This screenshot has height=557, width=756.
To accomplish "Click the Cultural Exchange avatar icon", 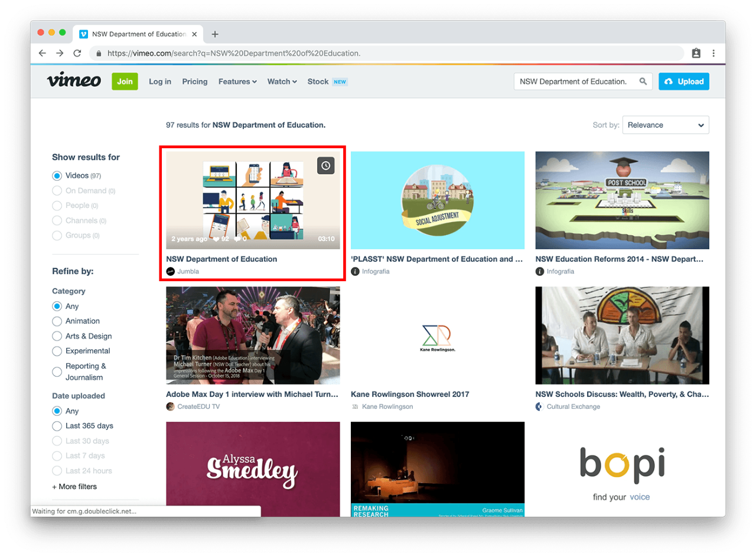I will click(539, 406).
